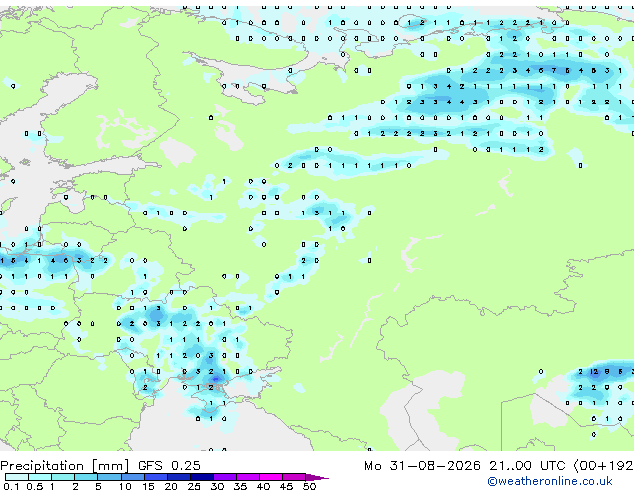Select the 30–35 mm purple swatch

pos(225,477)
